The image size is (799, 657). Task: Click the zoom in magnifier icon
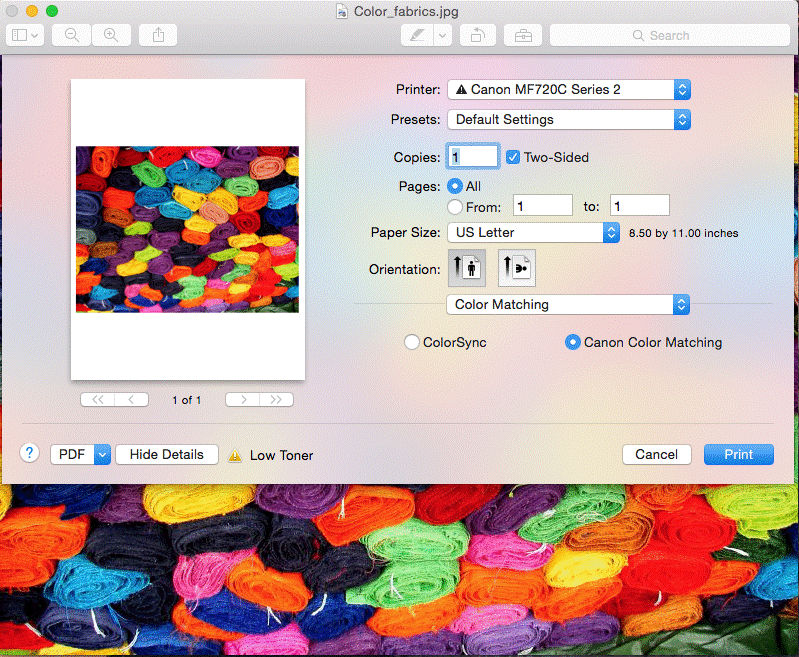[x=111, y=35]
